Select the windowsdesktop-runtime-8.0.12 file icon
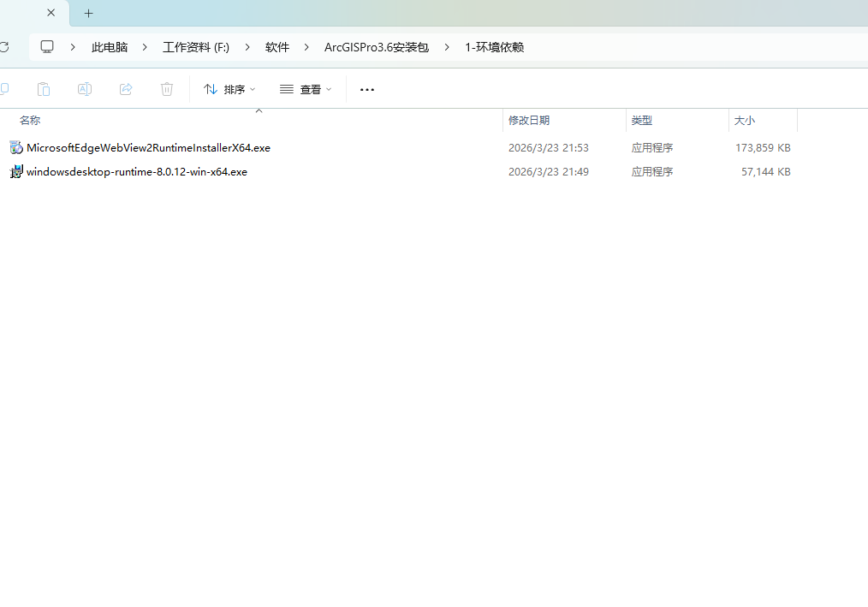 pyautogui.click(x=16, y=171)
